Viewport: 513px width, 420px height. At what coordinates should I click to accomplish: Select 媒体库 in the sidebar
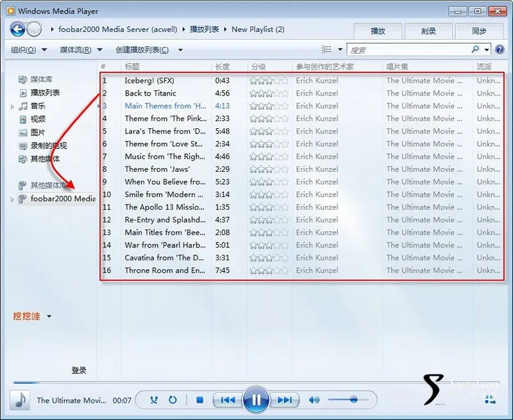click(41, 80)
